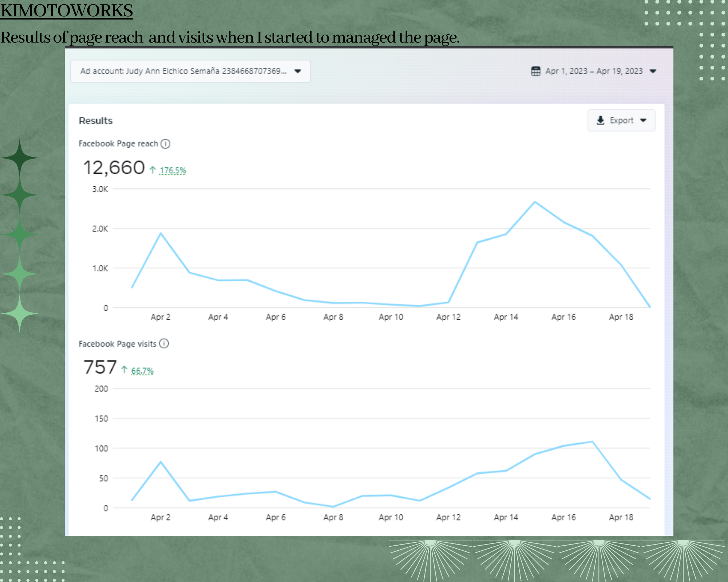Click Apr 14 label under the reach chart
728x582 pixels.
click(506, 317)
